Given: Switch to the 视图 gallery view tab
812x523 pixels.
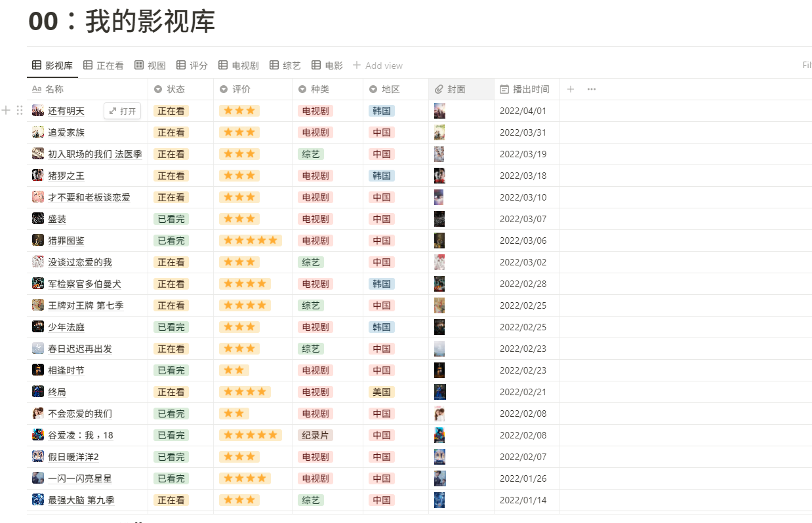Looking at the screenshot, I should click(150, 66).
